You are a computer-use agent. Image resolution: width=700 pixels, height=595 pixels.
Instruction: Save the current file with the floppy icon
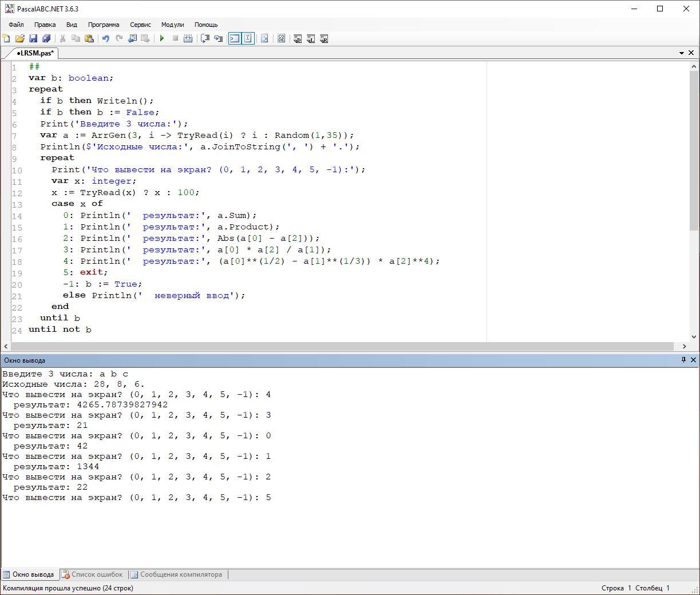[x=33, y=38]
